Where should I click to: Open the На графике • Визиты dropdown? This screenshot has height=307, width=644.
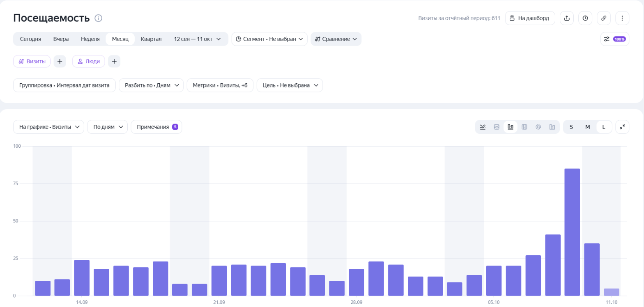(49, 127)
